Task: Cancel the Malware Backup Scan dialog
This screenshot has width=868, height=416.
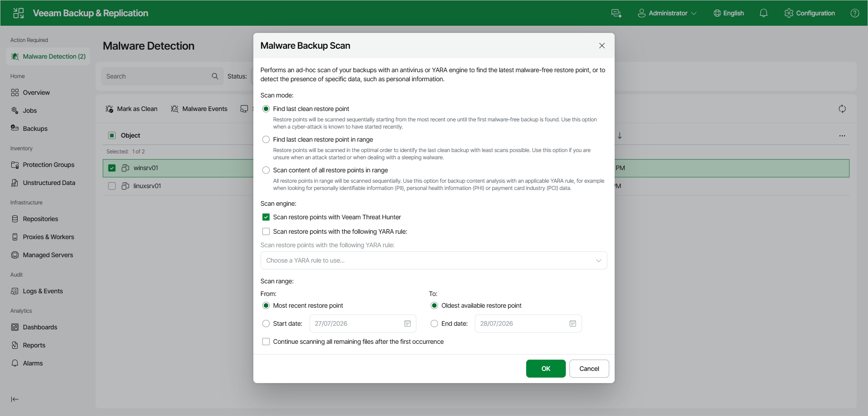Action: tap(589, 369)
